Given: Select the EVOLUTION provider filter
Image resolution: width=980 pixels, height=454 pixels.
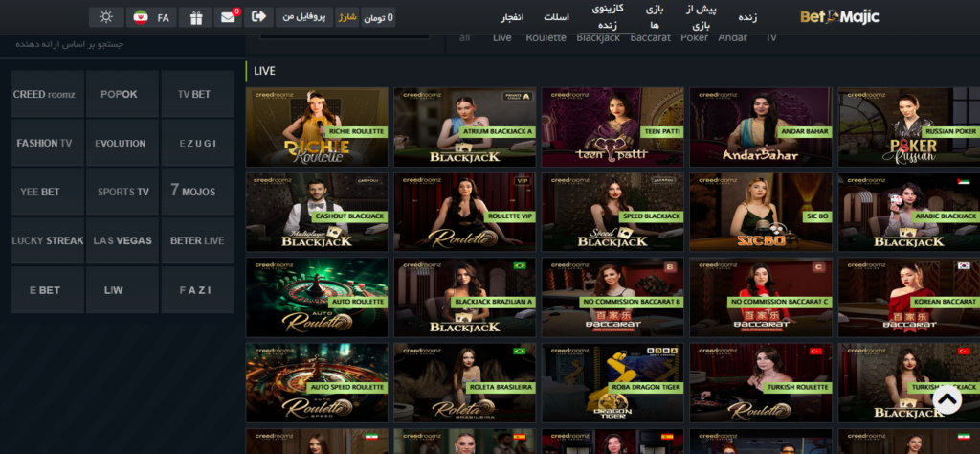Looking at the screenshot, I should point(121,143).
